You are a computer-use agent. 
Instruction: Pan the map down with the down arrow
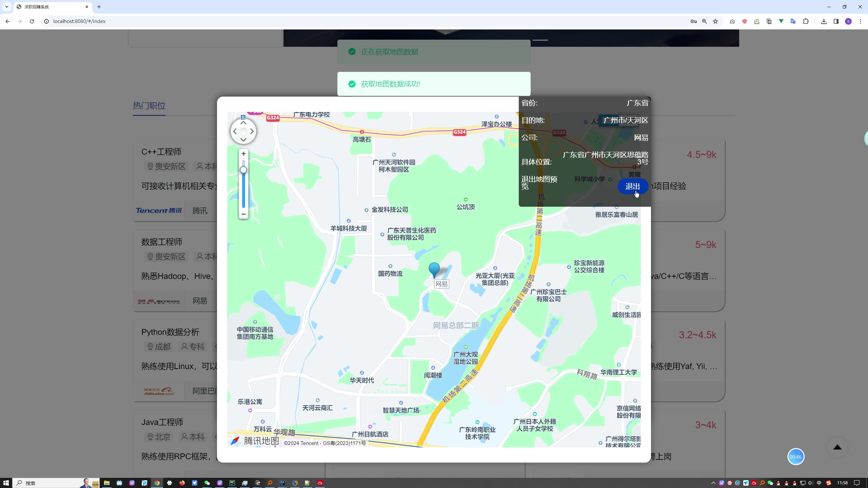click(243, 140)
